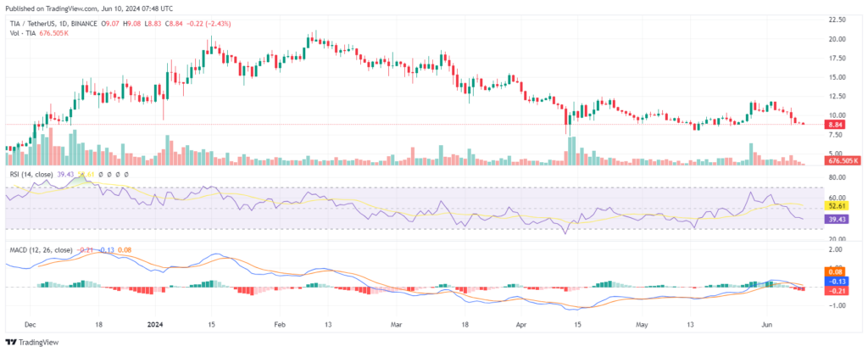Click the 15 date label right after Apr
The height and width of the screenshot is (352, 868).
click(x=576, y=323)
